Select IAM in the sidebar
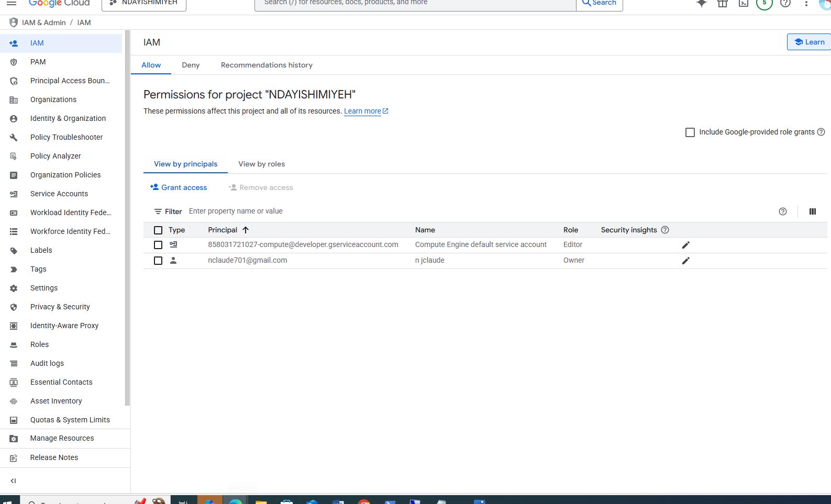Screen dimensions: 831x504 point(61,43)
